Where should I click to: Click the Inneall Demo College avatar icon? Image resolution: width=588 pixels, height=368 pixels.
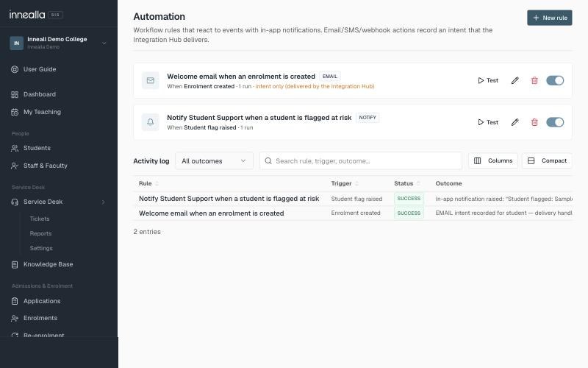point(16,43)
